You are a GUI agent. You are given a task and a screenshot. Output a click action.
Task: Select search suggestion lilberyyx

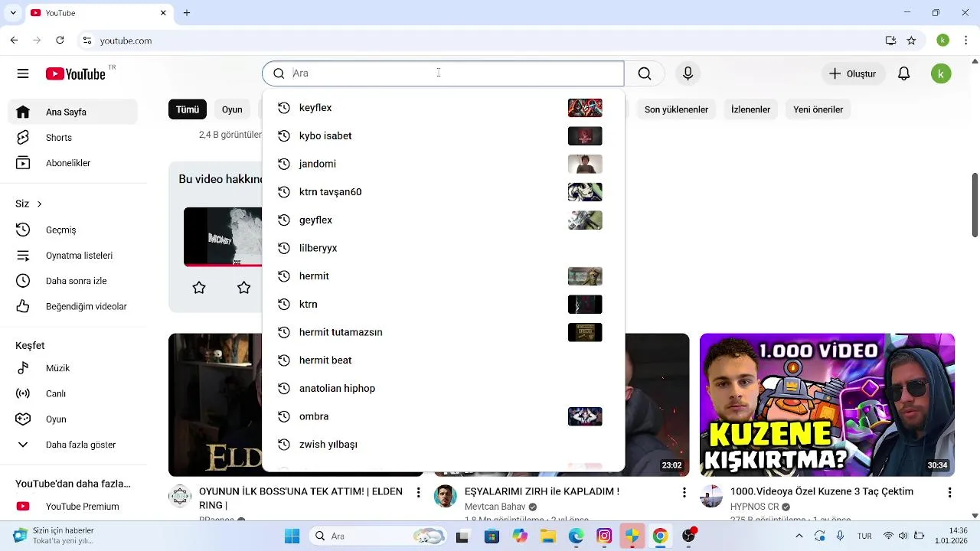coord(443,248)
